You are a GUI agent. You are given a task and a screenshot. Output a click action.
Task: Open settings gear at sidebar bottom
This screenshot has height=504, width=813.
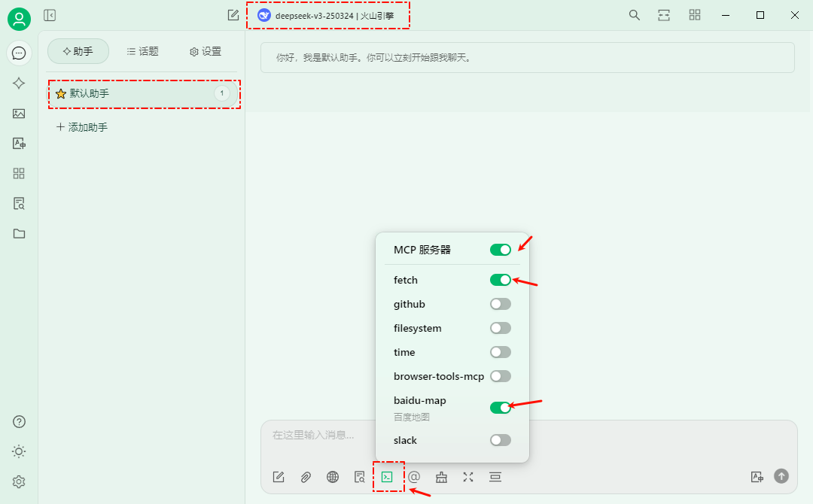point(19,481)
